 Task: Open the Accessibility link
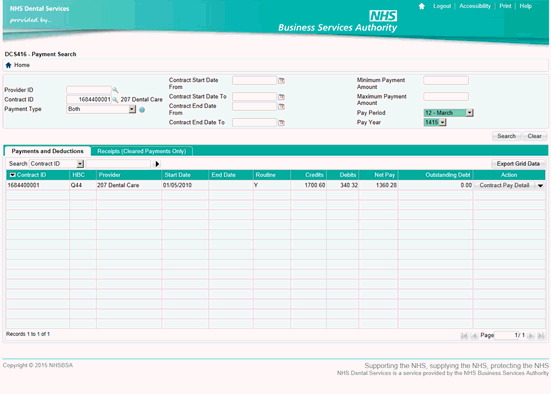(x=475, y=6)
